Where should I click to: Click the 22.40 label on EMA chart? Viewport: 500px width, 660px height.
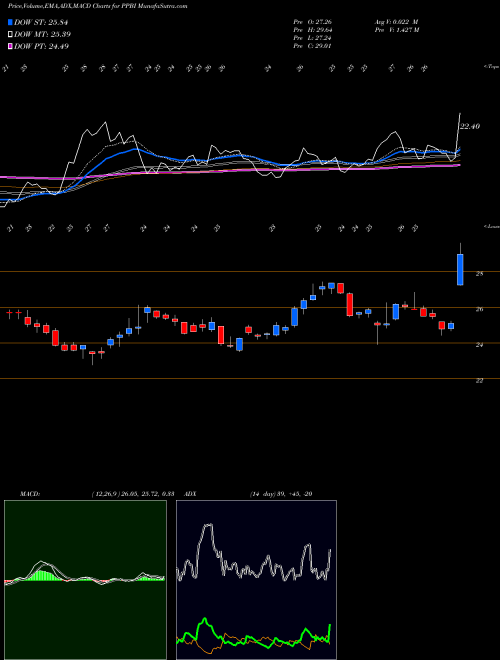tap(470, 126)
